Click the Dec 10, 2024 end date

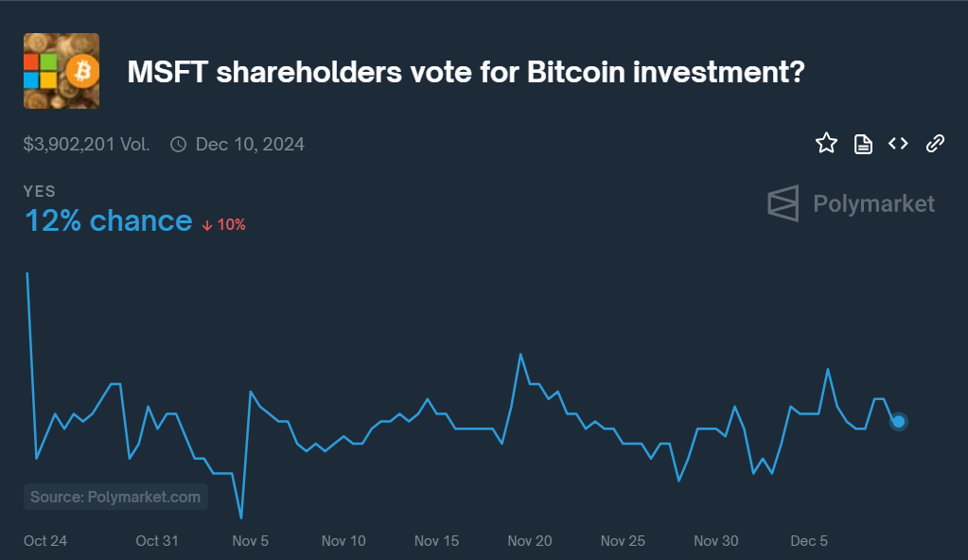point(250,145)
